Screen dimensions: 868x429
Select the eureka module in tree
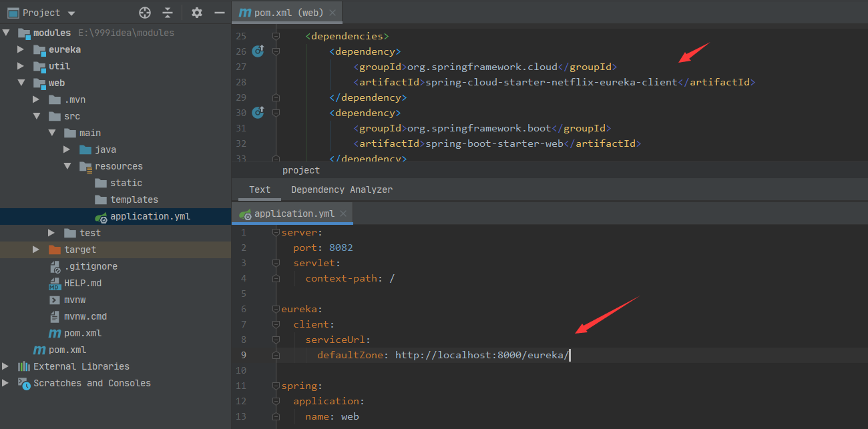pos(65,49)
